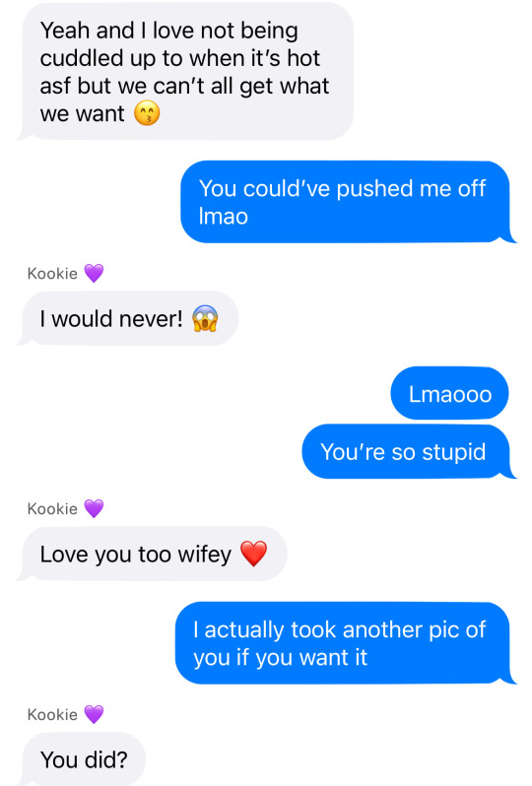Tap the purple heart above 'Love you too wifey'
This screenshot has width=532, height=786.
(x=94, y=508)
